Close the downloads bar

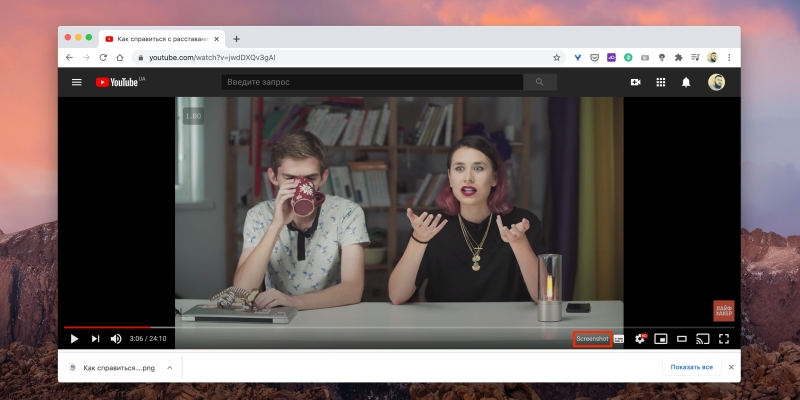731,367
